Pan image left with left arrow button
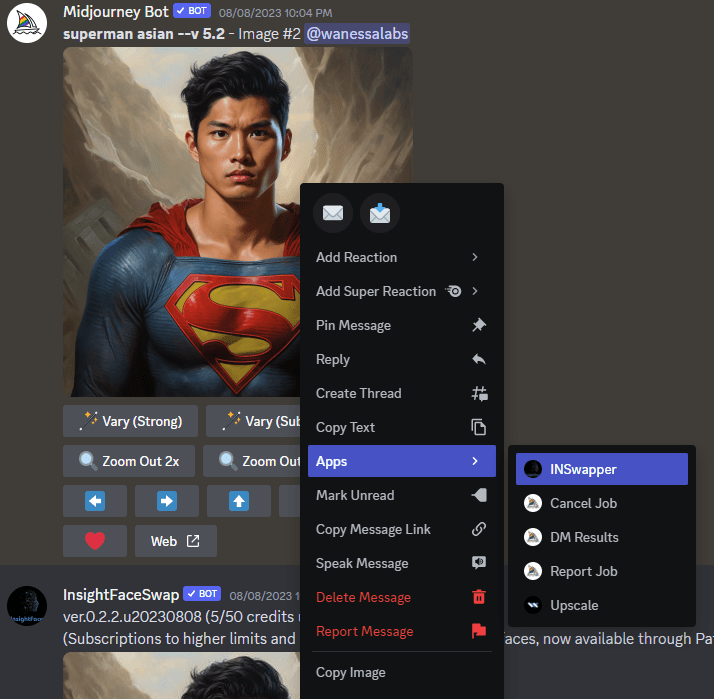 [95, 501]
